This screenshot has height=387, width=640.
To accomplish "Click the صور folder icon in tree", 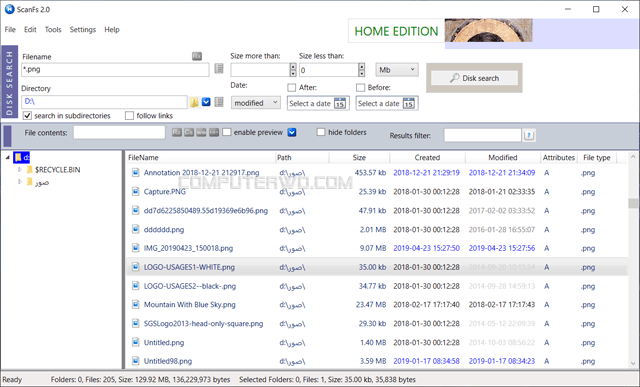I will click(x=29, y=182).
